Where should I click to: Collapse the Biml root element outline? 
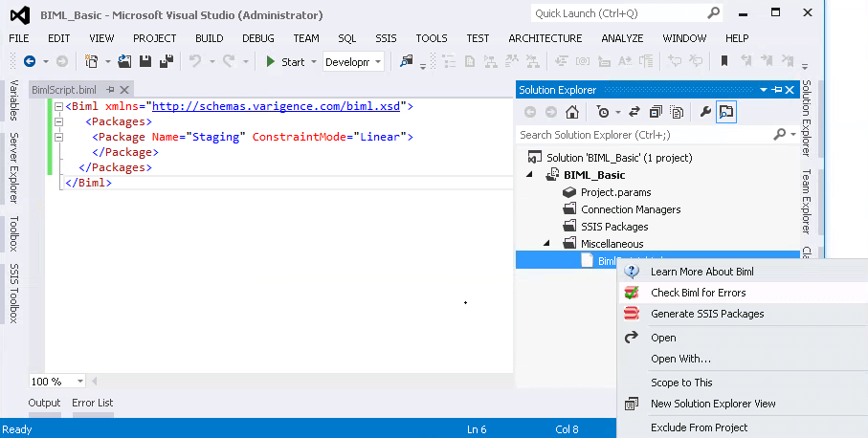58,107
